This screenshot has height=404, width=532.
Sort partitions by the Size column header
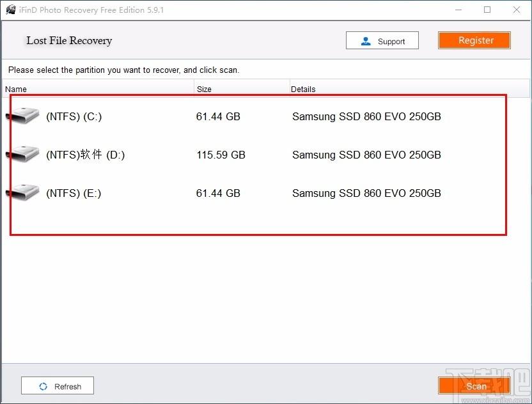point(242,89)
